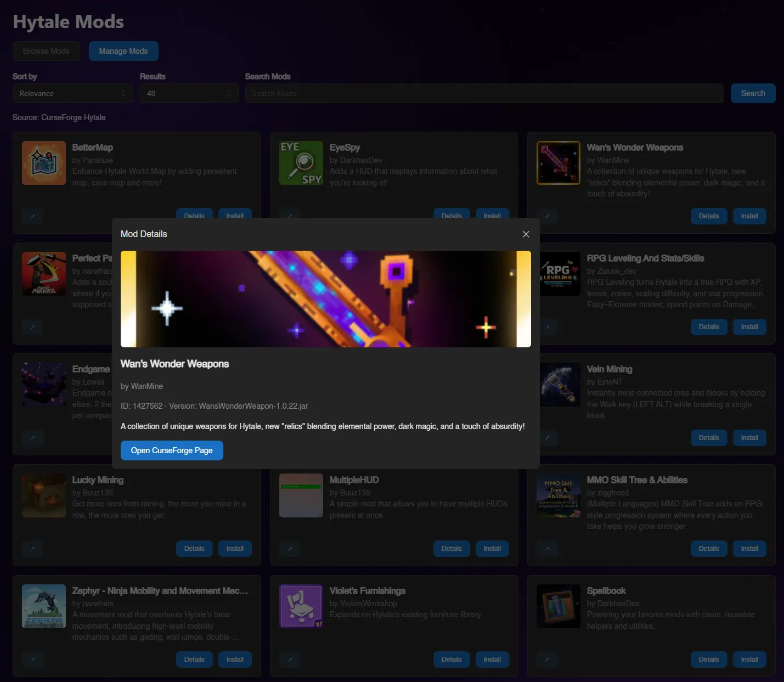The width and height of the screenshot is (784, 682).
Task: Click the 'Spellbook' card title
Action: click(x=606, y=591)
